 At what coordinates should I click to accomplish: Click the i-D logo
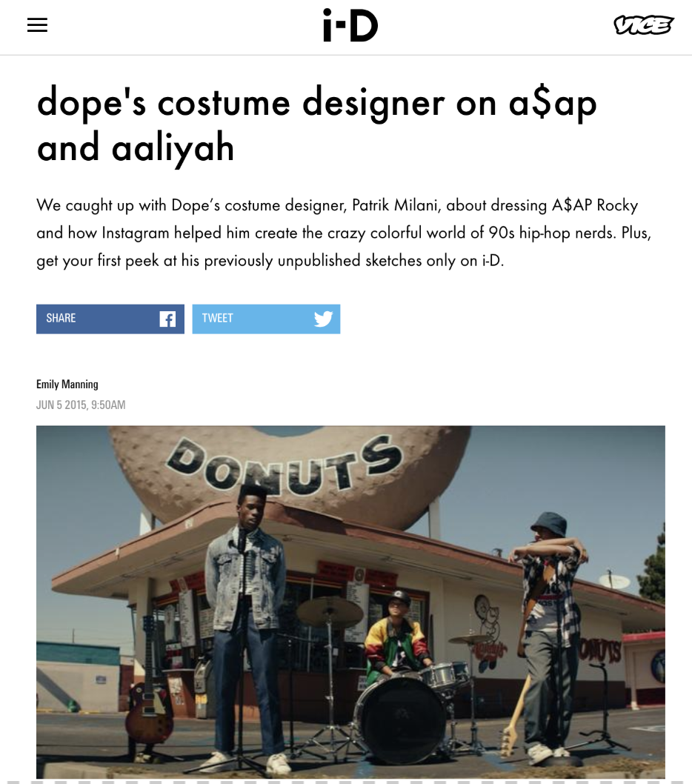tap(350, 25)
